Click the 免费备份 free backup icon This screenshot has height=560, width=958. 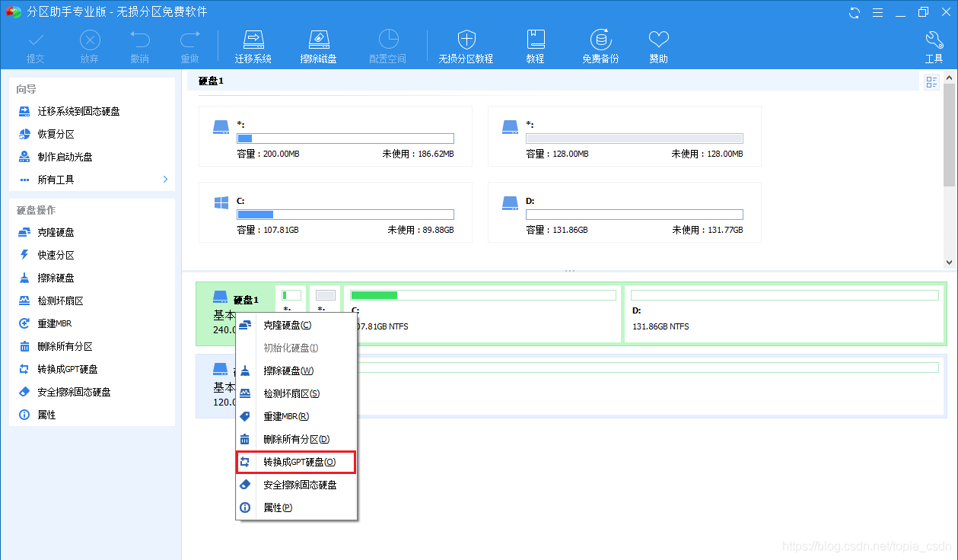click(601, 47)
